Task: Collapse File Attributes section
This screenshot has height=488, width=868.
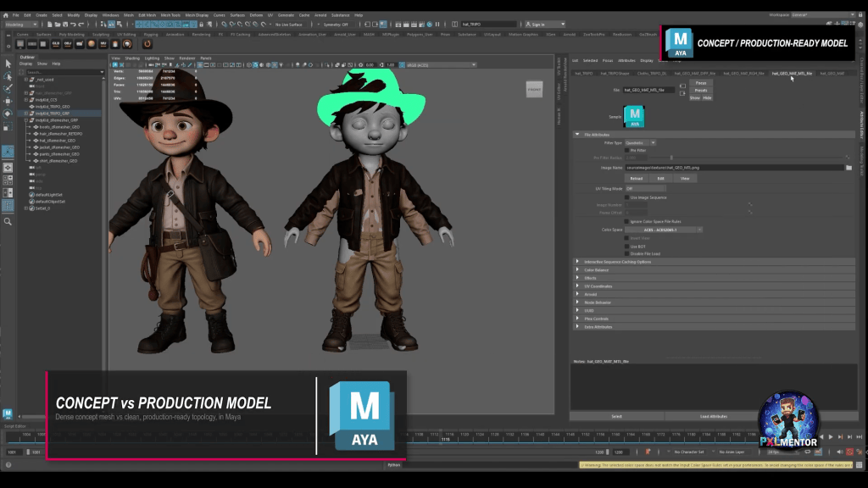Action: [x=577, y=135]
